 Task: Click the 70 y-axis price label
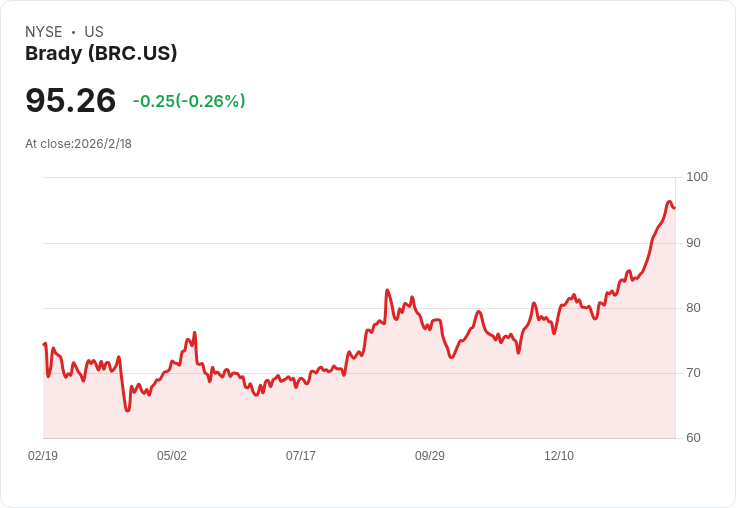(694, 373)
